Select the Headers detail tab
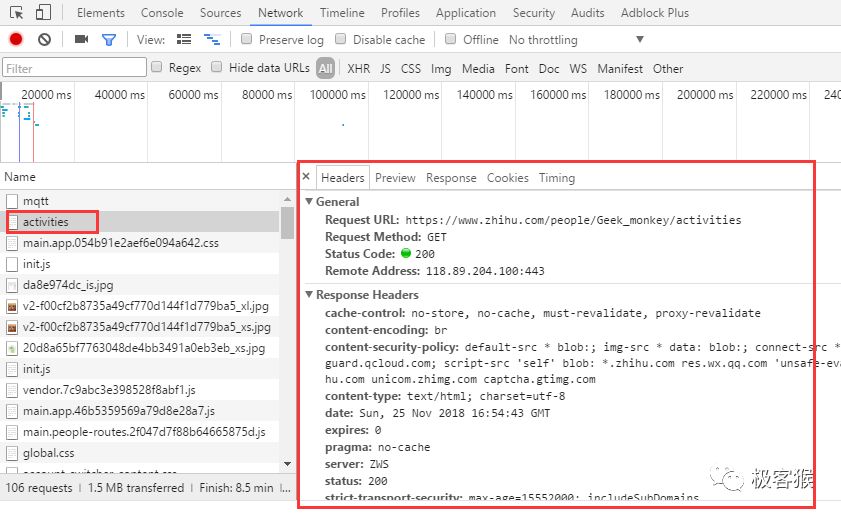 (x=343, y=178)
